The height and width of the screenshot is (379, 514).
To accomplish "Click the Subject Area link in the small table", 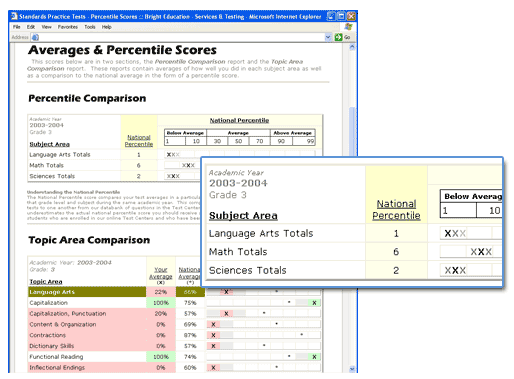I will (x=49, y=144).
